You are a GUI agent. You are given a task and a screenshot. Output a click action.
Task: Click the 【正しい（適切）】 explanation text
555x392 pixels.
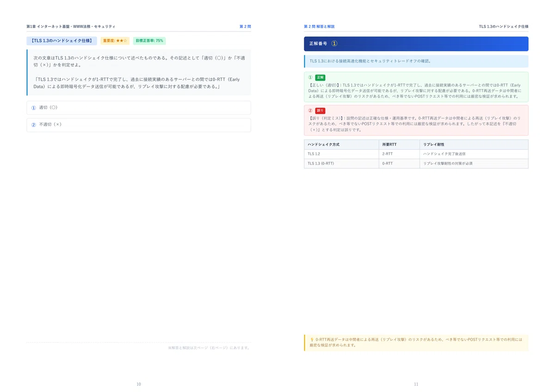point(415,91)
